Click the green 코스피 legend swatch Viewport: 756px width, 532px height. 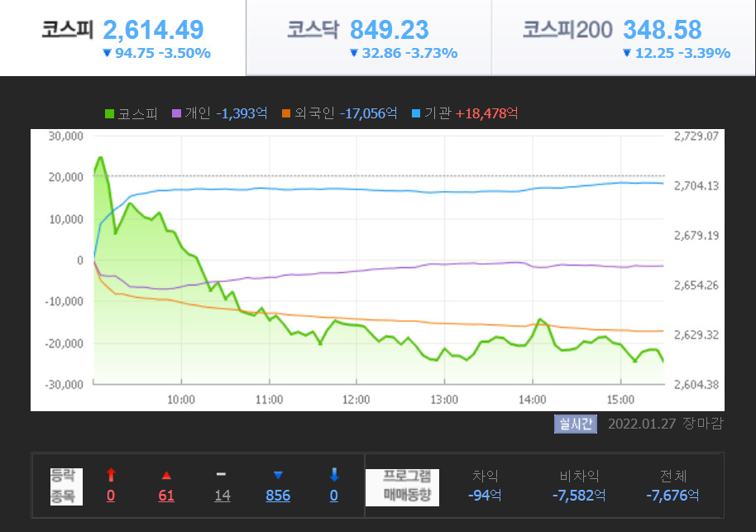109,114
